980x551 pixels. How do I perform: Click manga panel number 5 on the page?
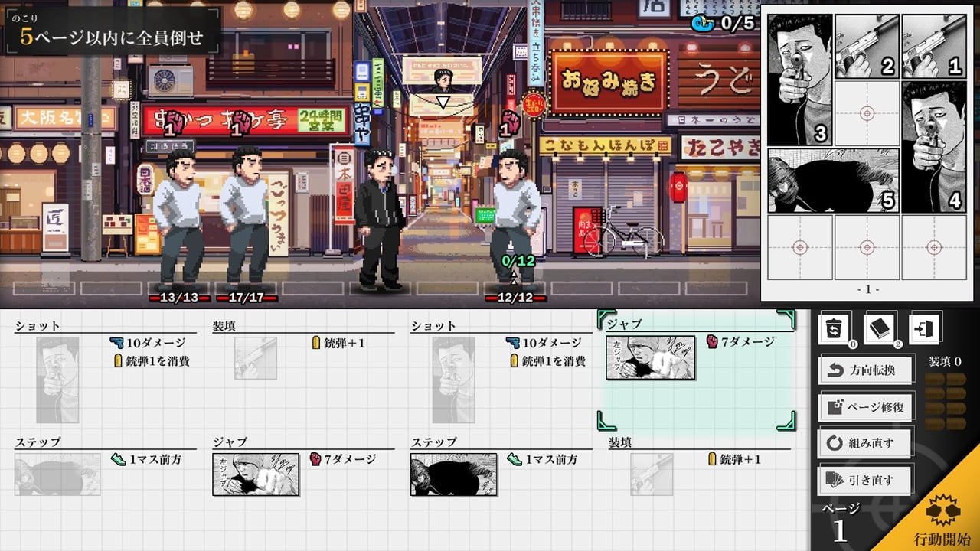(833, 180)
